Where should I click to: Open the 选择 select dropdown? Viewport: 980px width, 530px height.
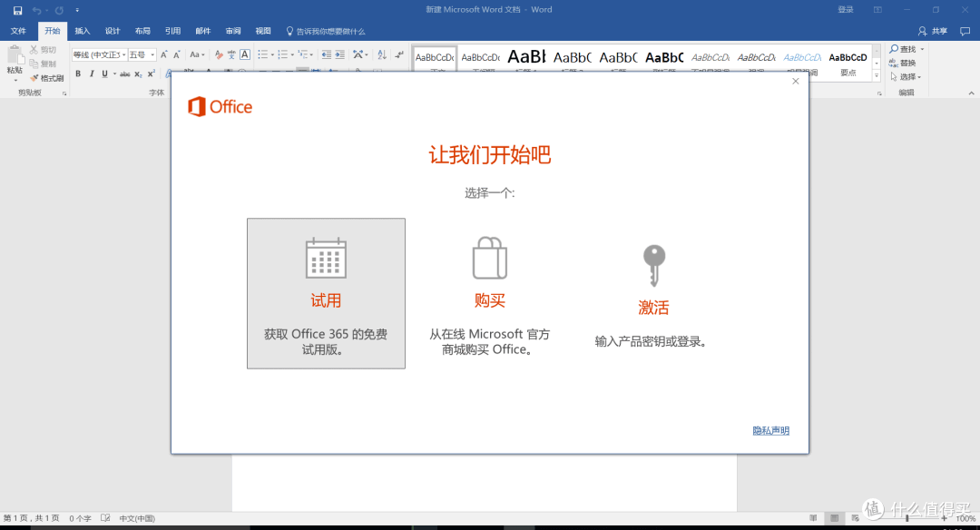tap(906, 76)
